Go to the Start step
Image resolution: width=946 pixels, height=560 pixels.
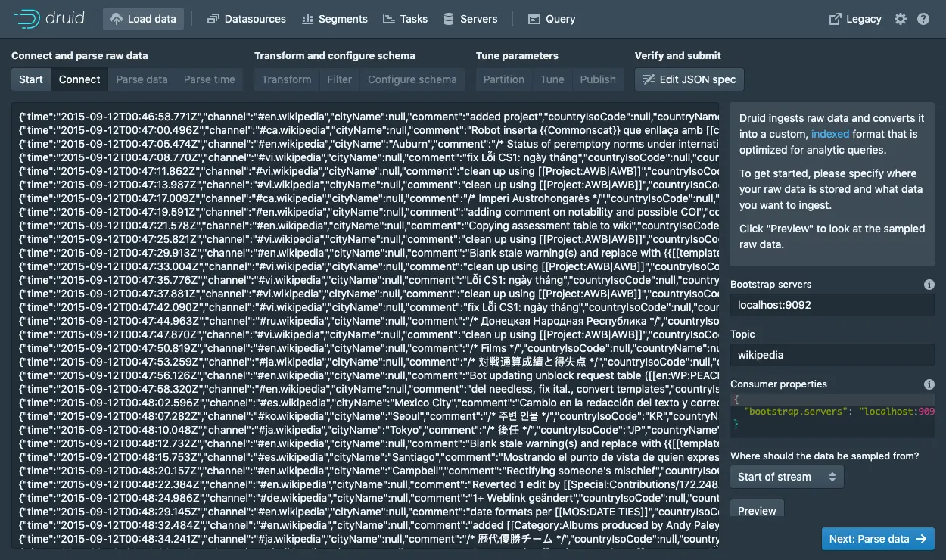(x=31, y=79)
